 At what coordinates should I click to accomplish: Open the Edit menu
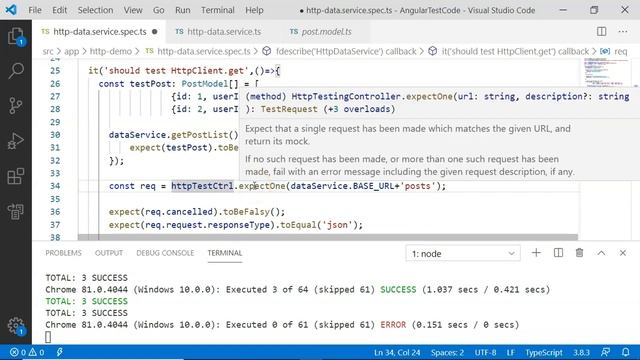click(60, 10)
